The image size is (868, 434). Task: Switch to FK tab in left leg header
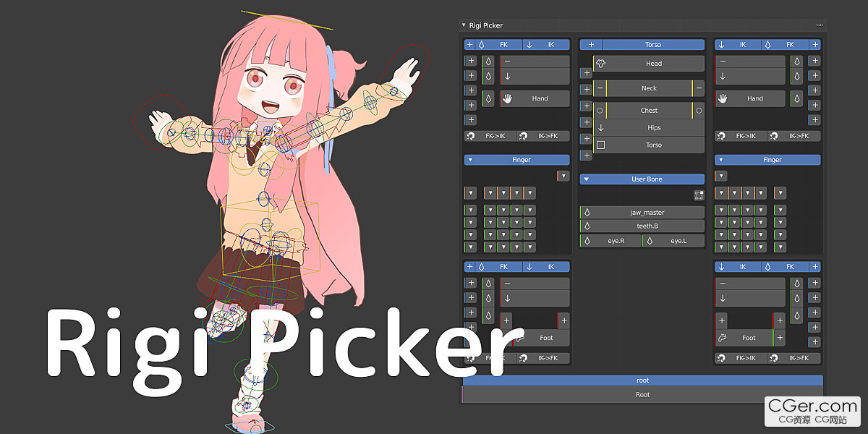[499, 267]
